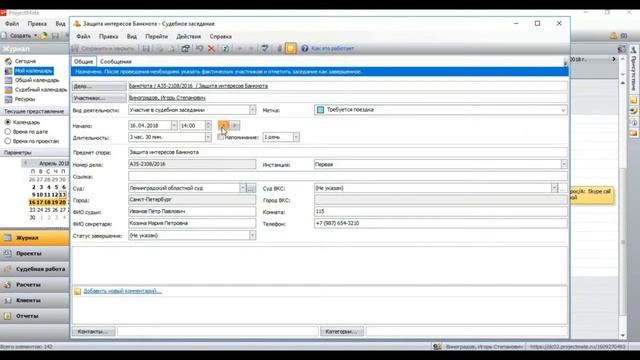Open Сегодня in the Журнал sidebar
The image size is (640, 360).
click(x=25, y=61)
